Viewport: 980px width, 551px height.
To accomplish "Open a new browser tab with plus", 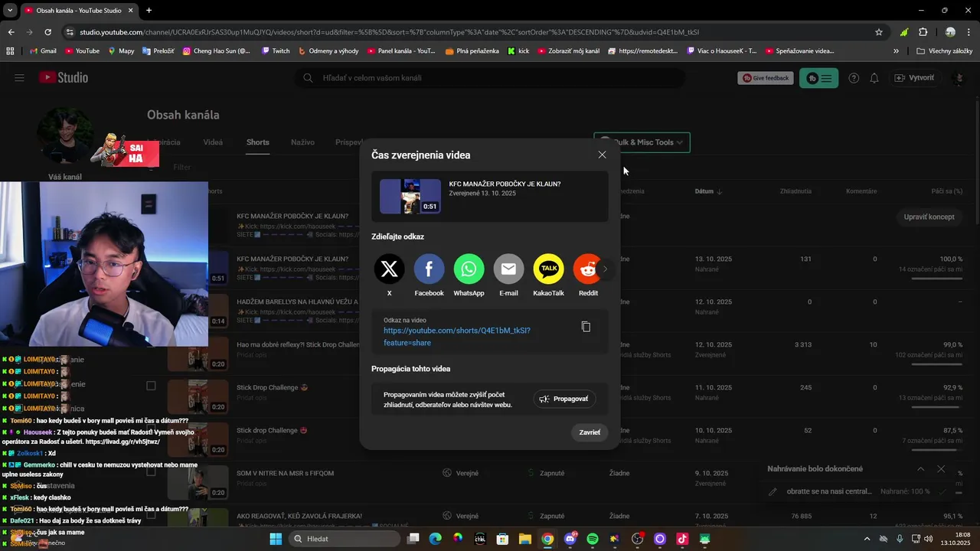I will (149, 11).
